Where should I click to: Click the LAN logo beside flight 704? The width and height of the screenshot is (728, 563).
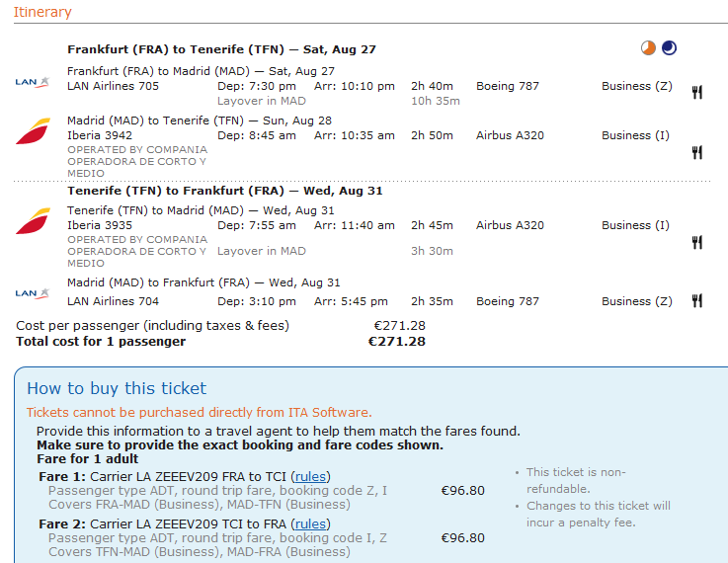point(32,293)
